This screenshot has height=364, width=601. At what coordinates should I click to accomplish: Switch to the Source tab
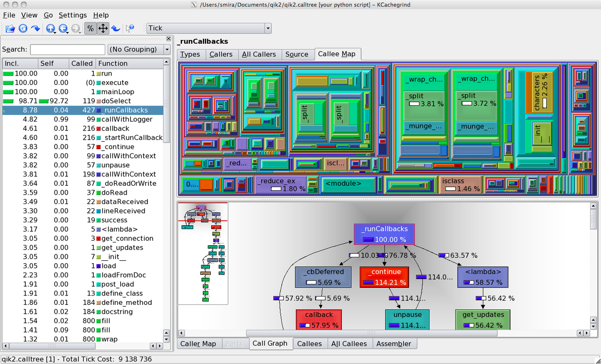tap(297, 54)
